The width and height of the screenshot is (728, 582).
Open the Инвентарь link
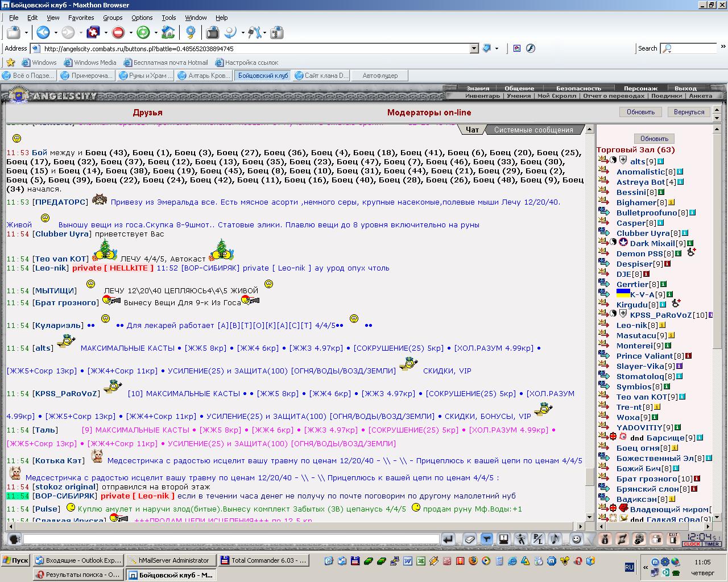[483, 95]
